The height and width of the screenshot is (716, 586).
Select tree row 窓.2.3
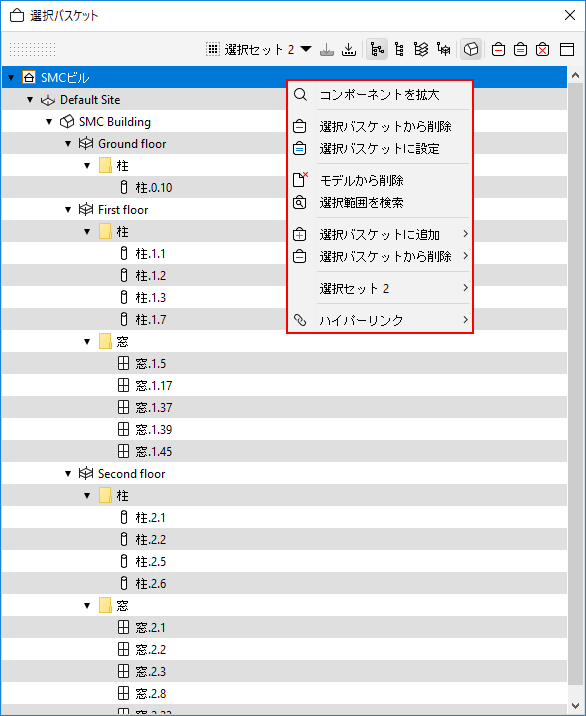284,671
